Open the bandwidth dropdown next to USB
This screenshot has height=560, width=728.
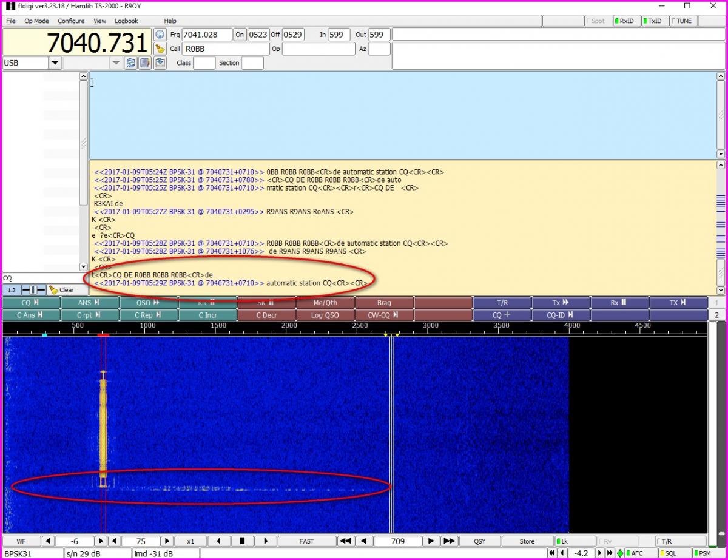(116, 62)
